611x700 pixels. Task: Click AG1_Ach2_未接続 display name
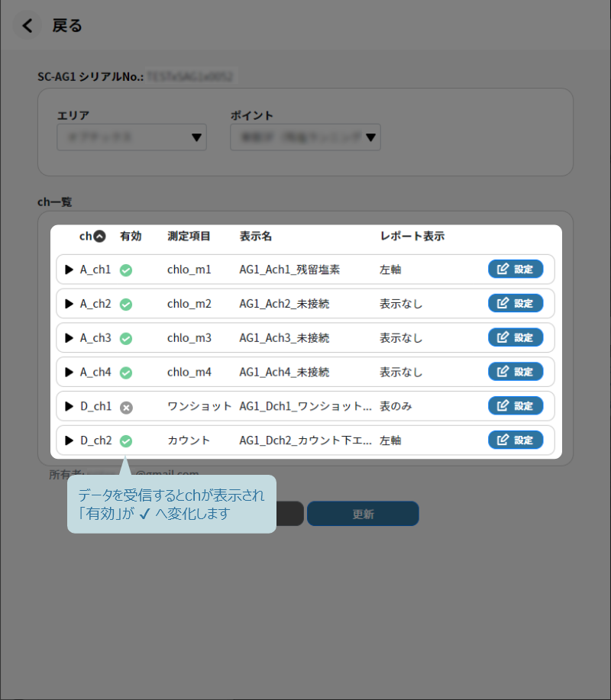[x=284, y=304]
